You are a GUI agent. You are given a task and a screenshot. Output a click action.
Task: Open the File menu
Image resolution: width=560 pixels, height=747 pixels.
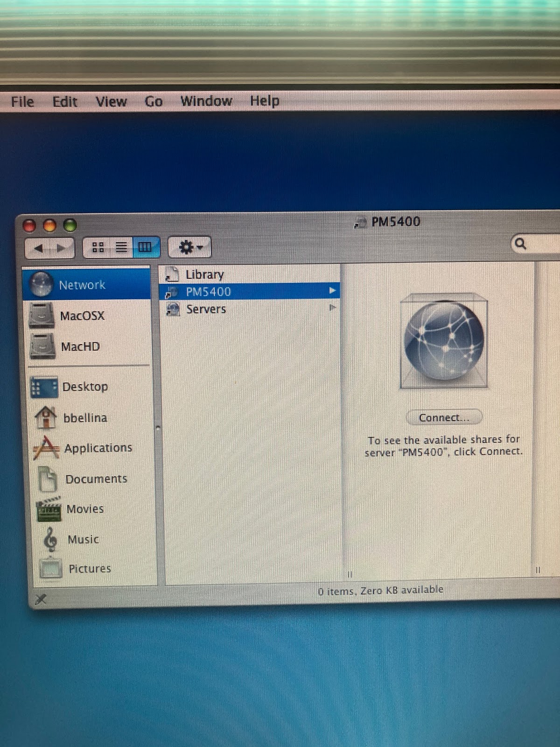22,101
